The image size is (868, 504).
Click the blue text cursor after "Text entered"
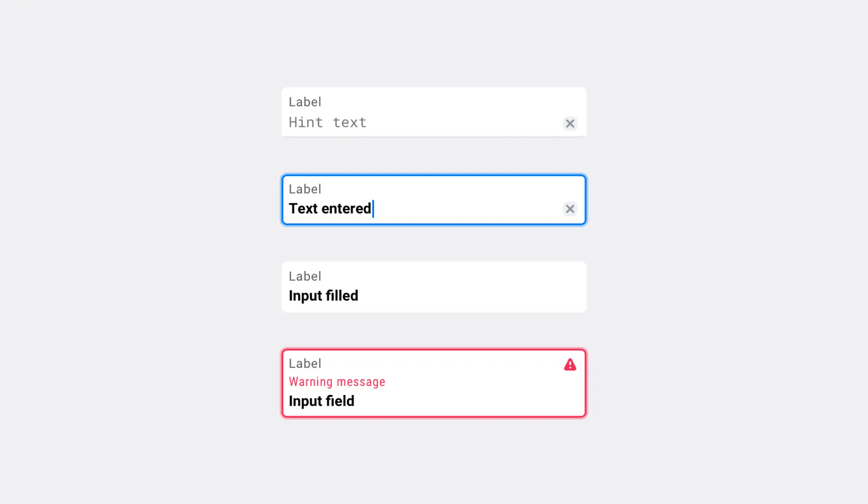(x=373, y=209)
